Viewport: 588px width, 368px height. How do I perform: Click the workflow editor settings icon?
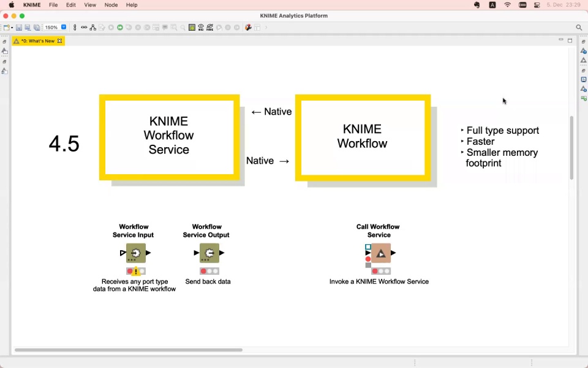pos(248,28)
